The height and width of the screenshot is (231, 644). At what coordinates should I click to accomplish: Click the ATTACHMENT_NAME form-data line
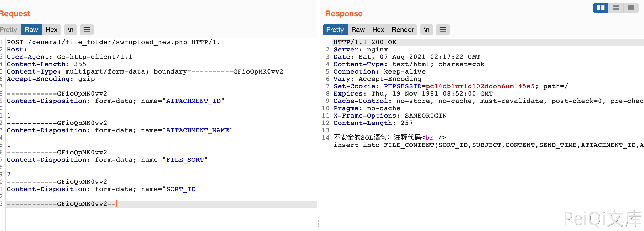click(x=120, y=130)
